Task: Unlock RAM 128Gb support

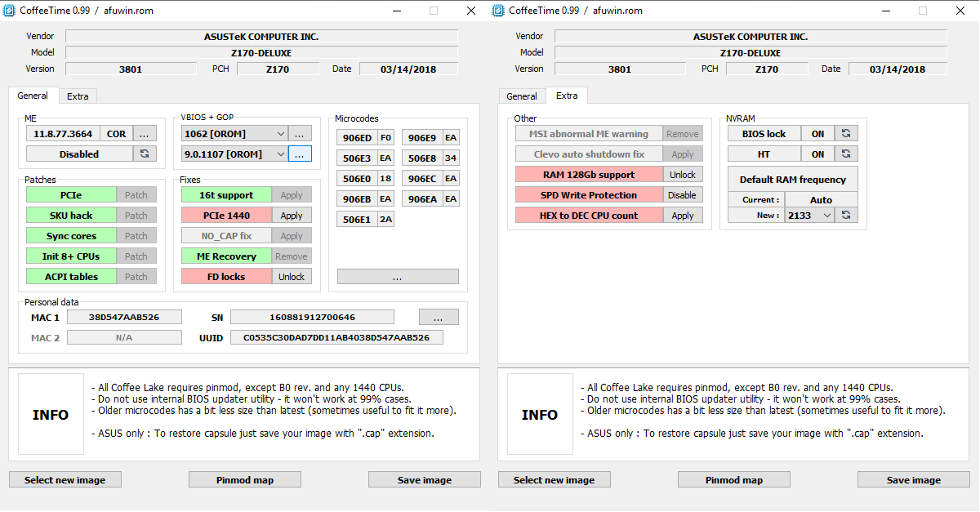Action: pyautogui.click(x=683, y=174)
